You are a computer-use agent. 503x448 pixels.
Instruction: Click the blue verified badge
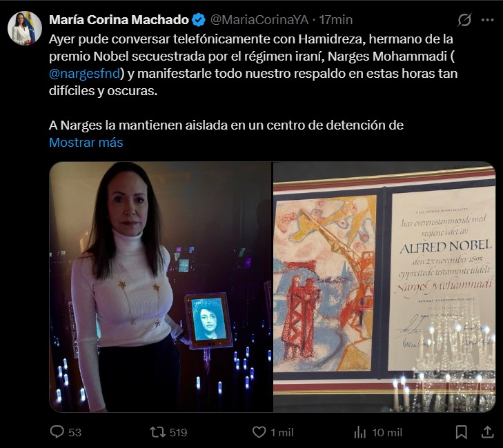(199, 20)
